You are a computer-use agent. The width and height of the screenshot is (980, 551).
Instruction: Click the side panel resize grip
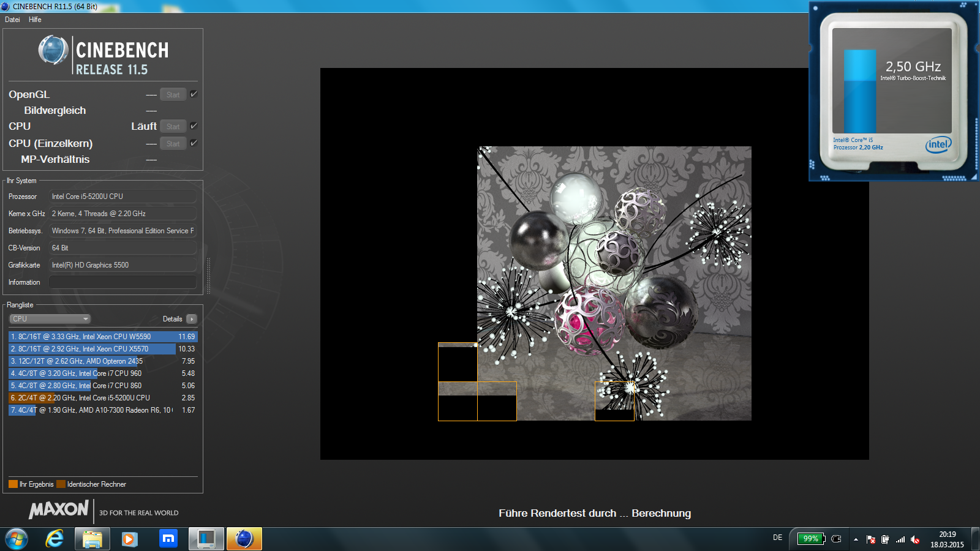[x=208, y=275]
